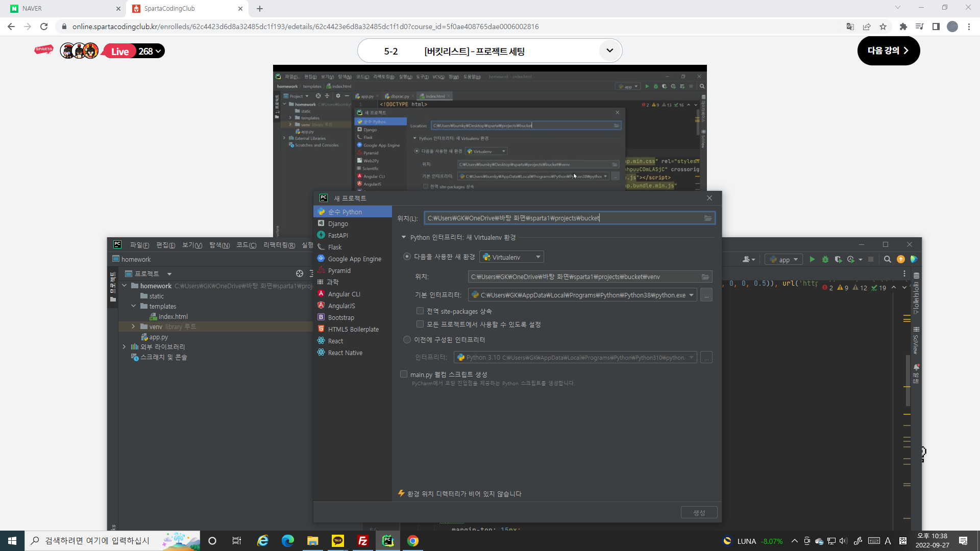Expand the 외부 라이브러리 tree node
980x551 pixels.
tap(124, 347)
